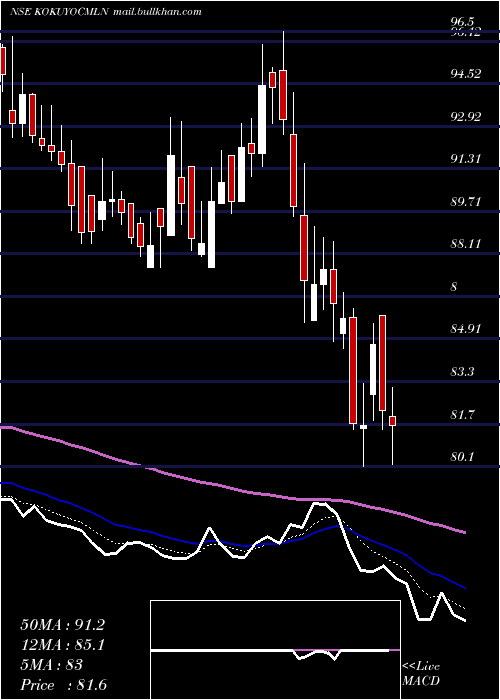Click the Price : 81.6 reading
The height and width of the screenshot is (700, 500).
point(63,685)
